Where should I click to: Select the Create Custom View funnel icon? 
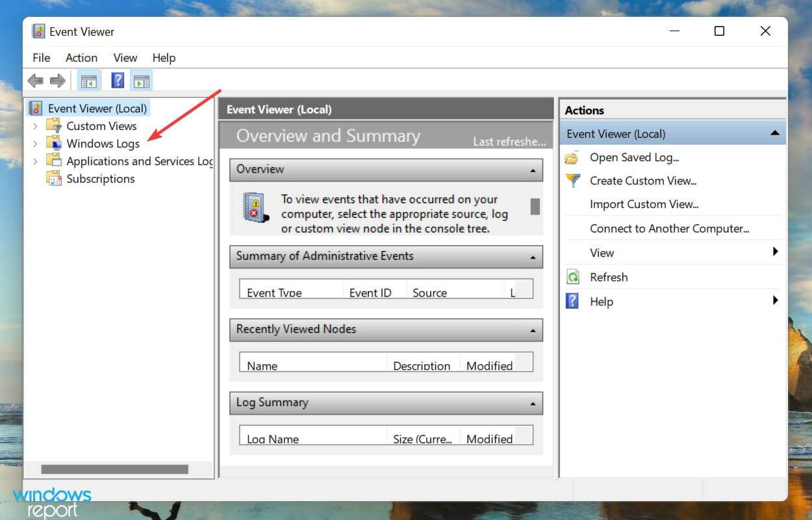point(572,181)
